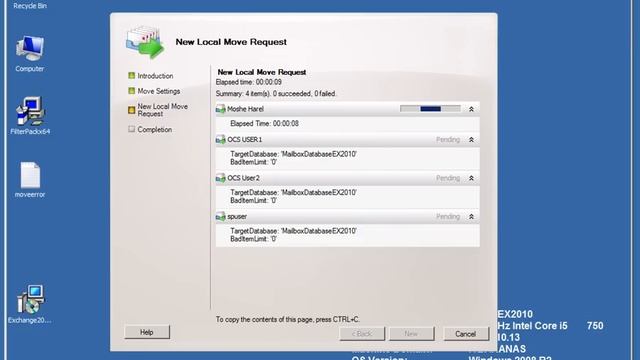
Task: Click the Completion step indicator square
Action: coord(131,129)
